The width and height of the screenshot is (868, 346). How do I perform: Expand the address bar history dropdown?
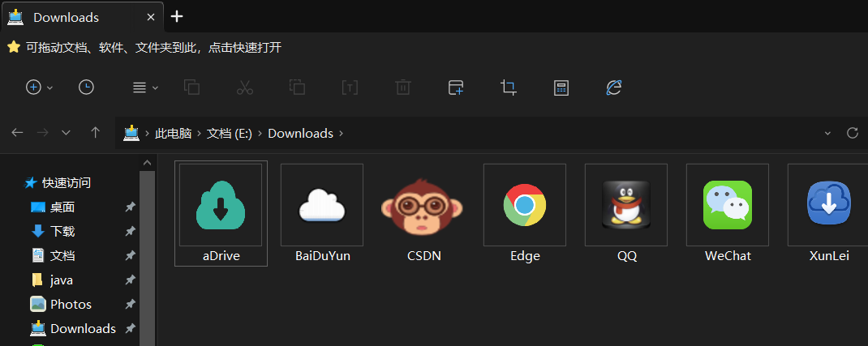[827, 133]
